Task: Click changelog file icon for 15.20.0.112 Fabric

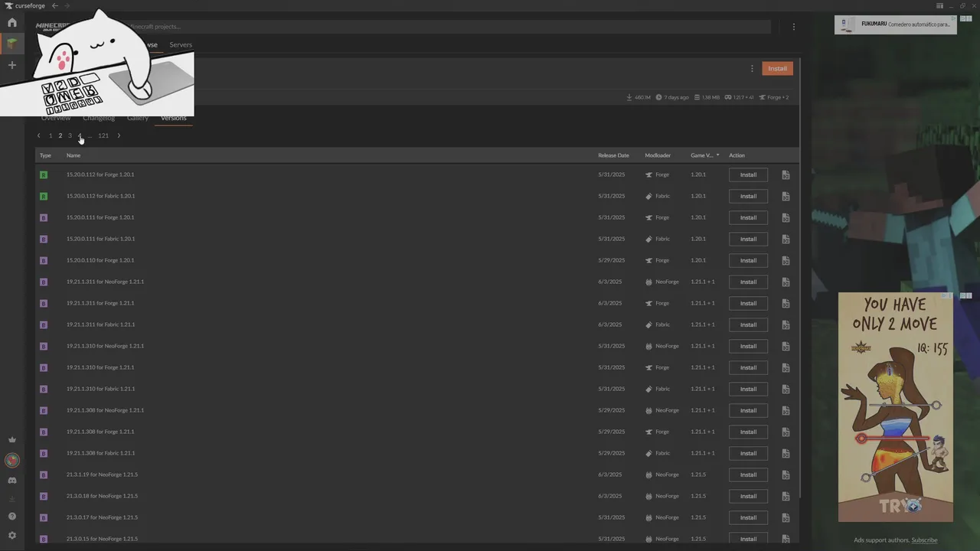Action: [x=786, y=196]
